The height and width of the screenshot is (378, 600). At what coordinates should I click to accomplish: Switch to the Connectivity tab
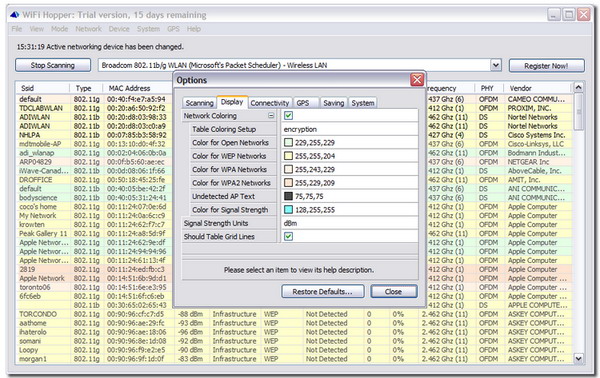click(x=270, y=103)
